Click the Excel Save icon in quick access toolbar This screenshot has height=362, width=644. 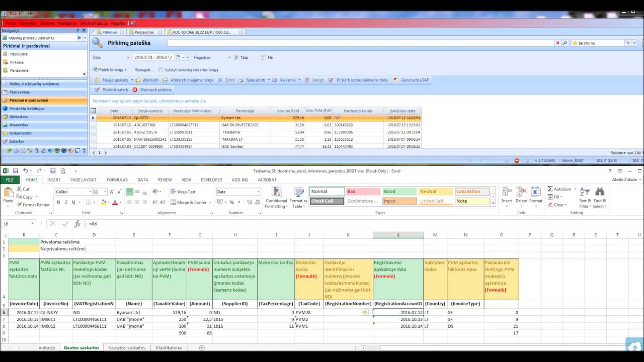[16, 171]
